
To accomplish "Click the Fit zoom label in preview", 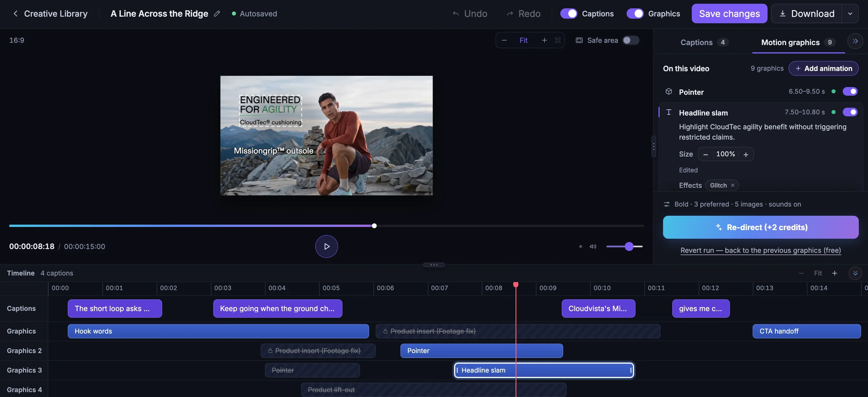I will [523, 40].
